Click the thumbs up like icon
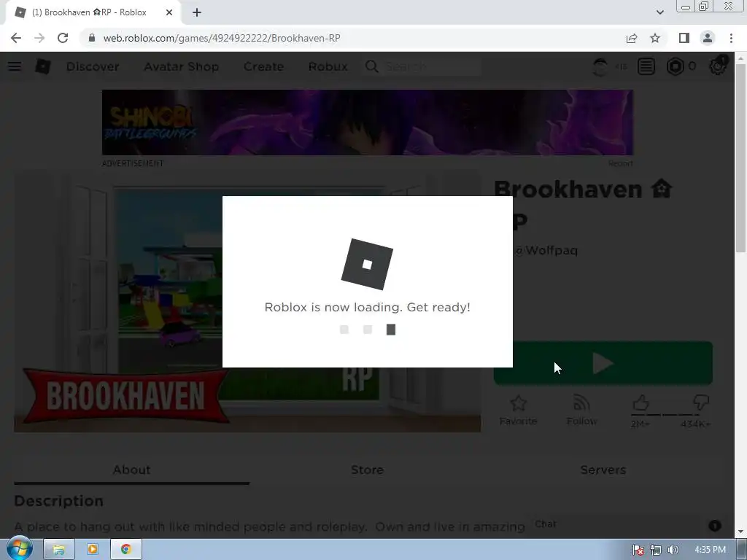Image resolution: width=747 pixels, height=560 pixels. [640, 402]
